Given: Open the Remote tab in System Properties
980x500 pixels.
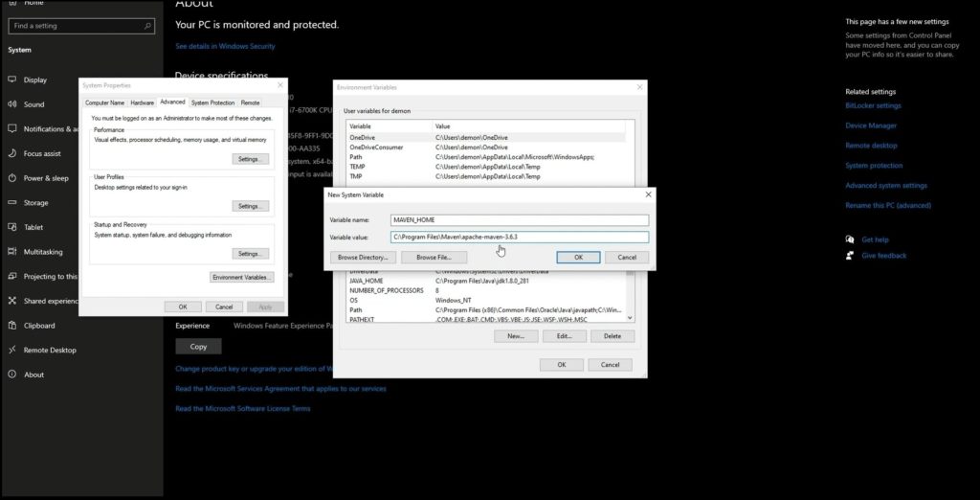Looking at the screenshot, I should [x=251, y=102].
